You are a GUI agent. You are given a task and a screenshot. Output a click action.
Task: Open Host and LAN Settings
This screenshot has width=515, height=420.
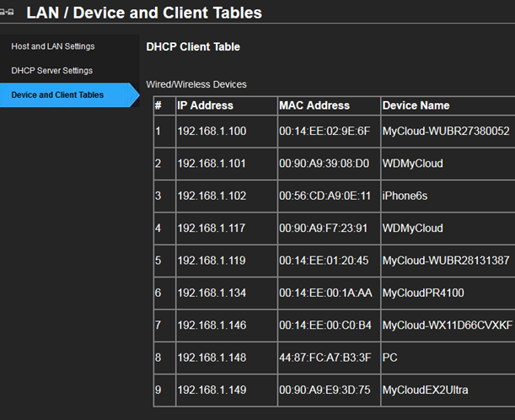[53, 46]
